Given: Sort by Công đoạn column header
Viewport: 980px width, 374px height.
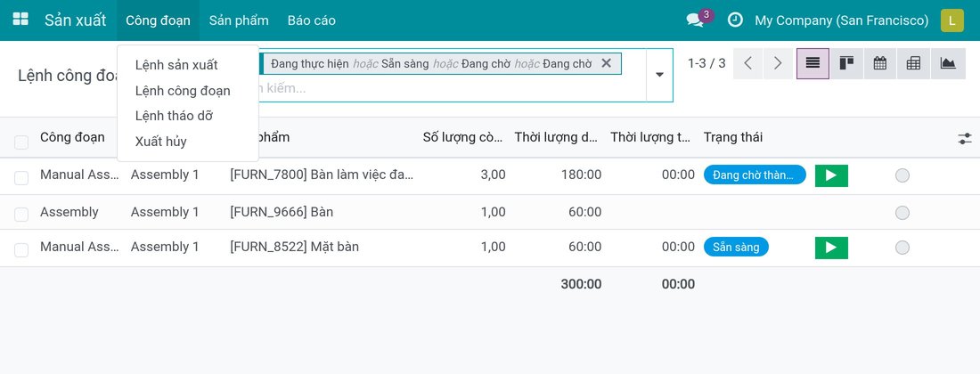Looking at the screenshot, I should pyautogui.click(x=72, y=137).
